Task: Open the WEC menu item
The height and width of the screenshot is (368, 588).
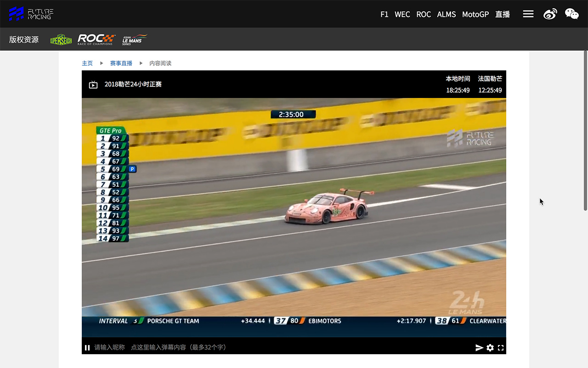Action: tap(402, 14)
